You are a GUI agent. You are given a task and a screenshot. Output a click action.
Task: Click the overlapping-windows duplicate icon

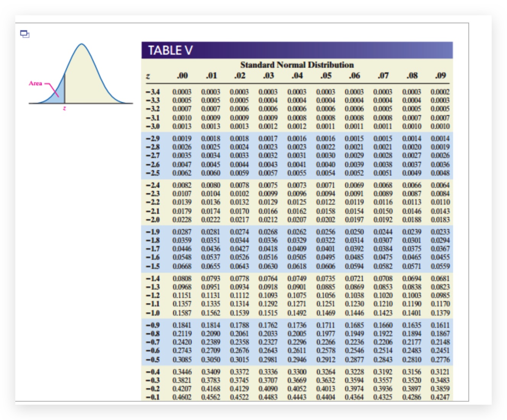24,34
